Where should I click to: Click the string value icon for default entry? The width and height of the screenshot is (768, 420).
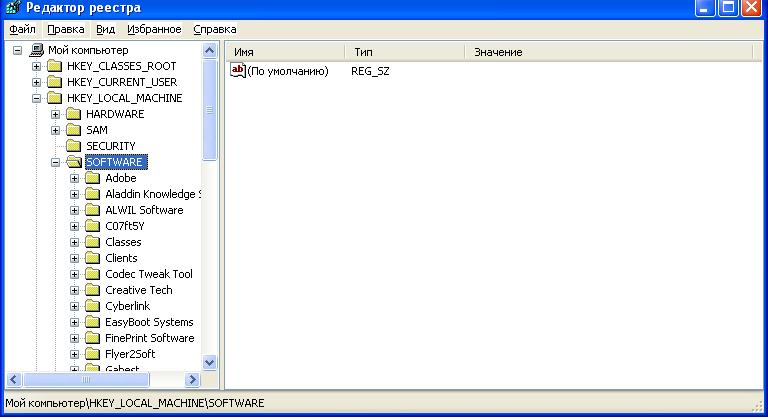coord(238,70)
